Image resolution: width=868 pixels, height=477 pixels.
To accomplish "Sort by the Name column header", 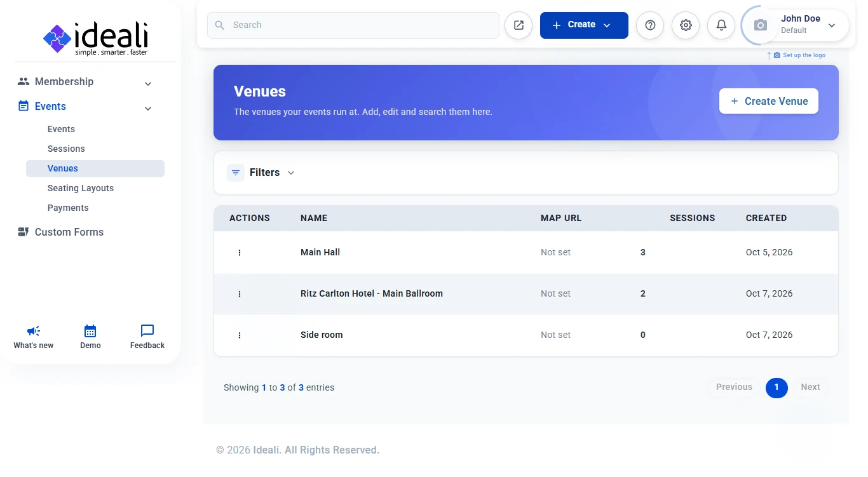I will click(x=314, y=218).
